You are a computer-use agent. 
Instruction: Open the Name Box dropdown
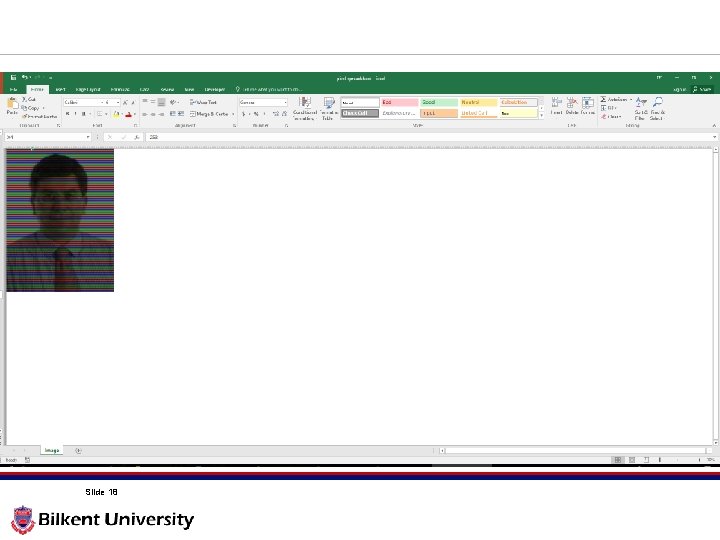[x=88, y=137]
